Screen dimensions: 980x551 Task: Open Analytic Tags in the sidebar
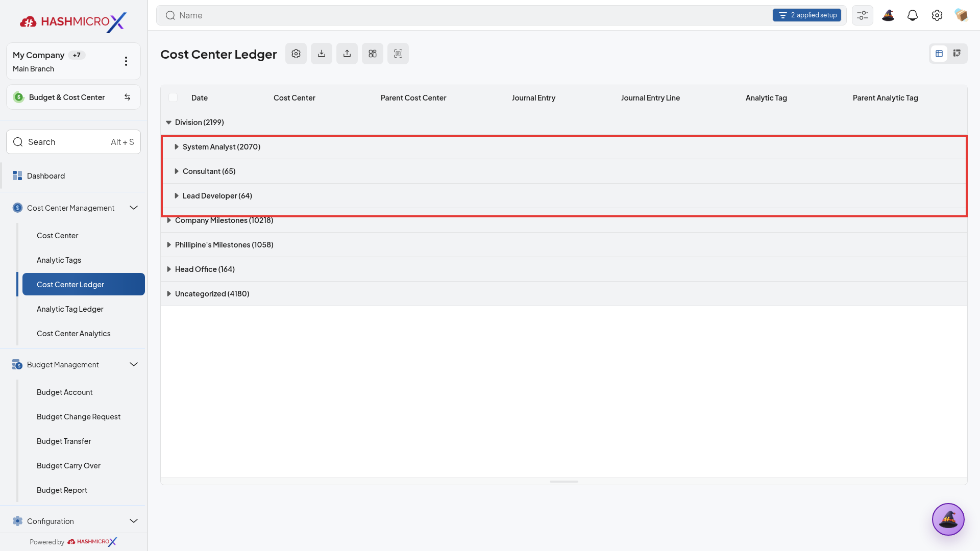coord(84,260)
